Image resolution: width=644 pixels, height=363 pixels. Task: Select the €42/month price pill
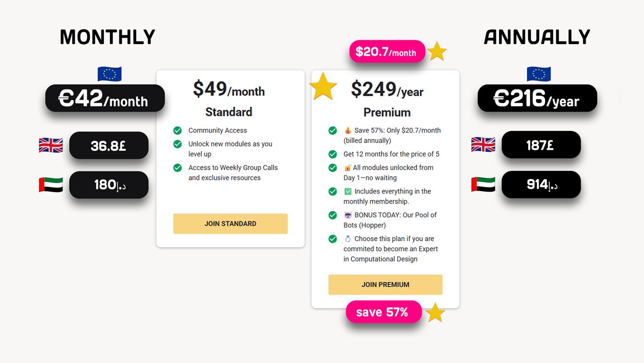click(105, 98)
